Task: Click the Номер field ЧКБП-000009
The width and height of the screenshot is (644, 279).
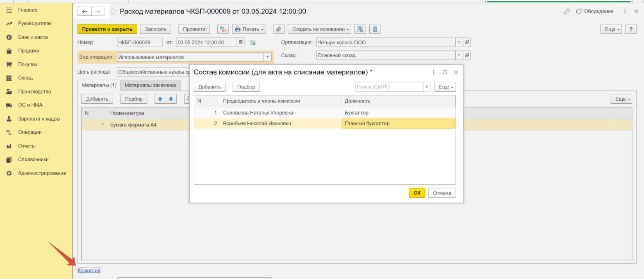Action: click(140, 43)
